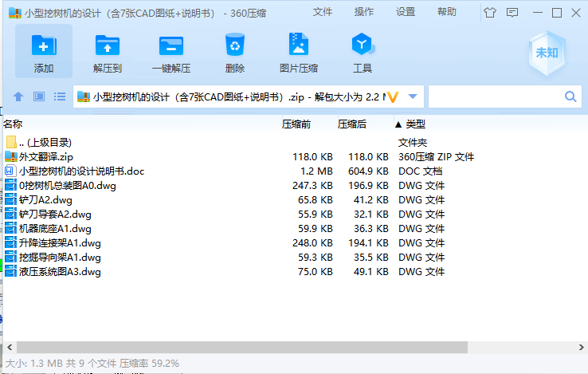Select file name 铲刀A2.dwg
Image resolution: width=588 pixels, height=374 pixels.
(x=45, y=200)
